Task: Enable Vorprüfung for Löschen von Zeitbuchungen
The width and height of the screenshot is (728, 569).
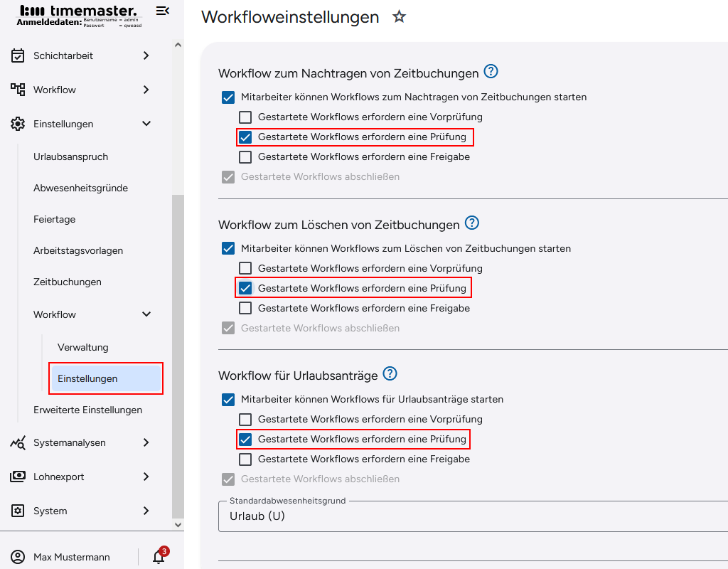Action: 245,268
